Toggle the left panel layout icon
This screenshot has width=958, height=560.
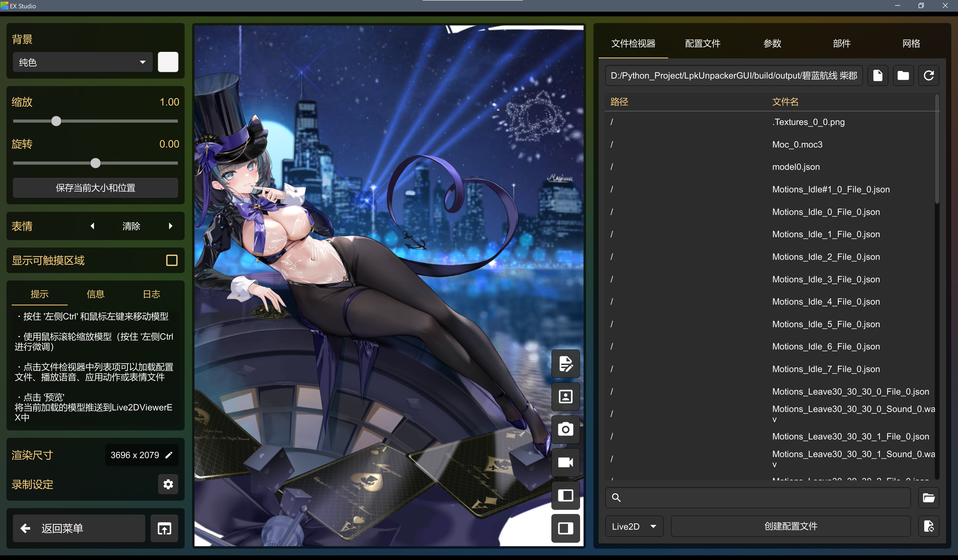pos(565,495)
